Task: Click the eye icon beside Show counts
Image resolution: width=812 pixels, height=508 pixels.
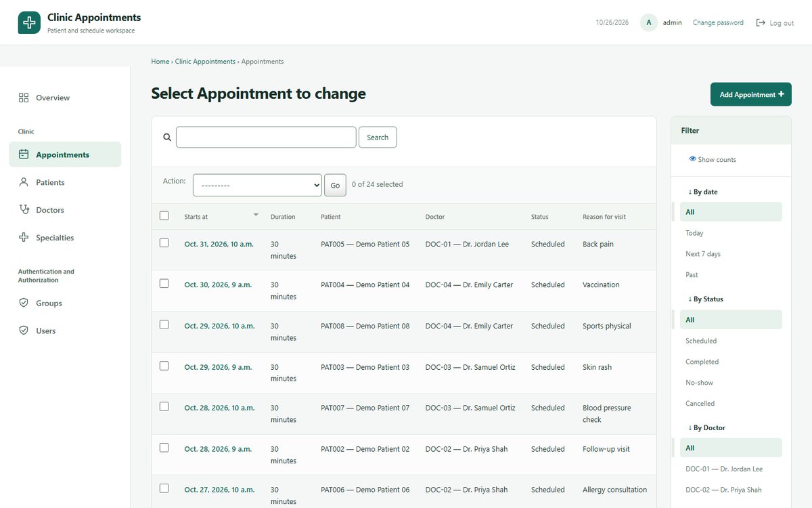Action: 692,159
